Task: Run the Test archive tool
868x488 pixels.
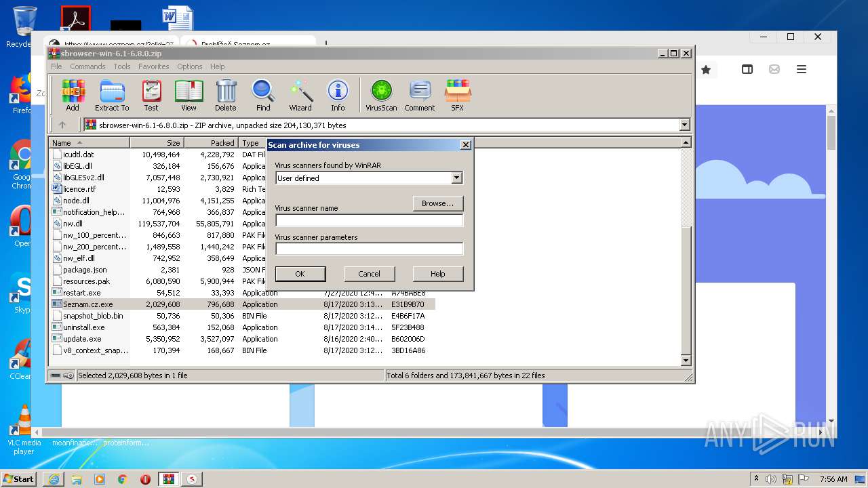Action: point(151,96)
